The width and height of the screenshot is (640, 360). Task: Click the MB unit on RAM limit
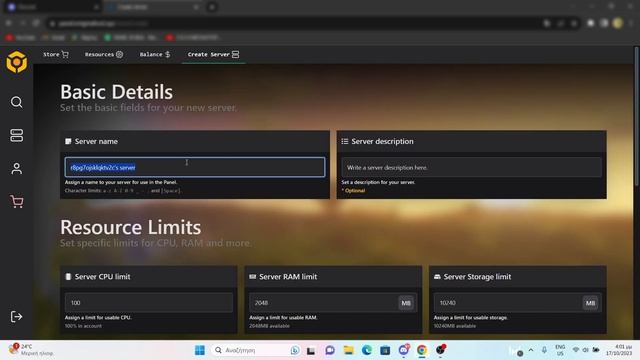(406, 303)
